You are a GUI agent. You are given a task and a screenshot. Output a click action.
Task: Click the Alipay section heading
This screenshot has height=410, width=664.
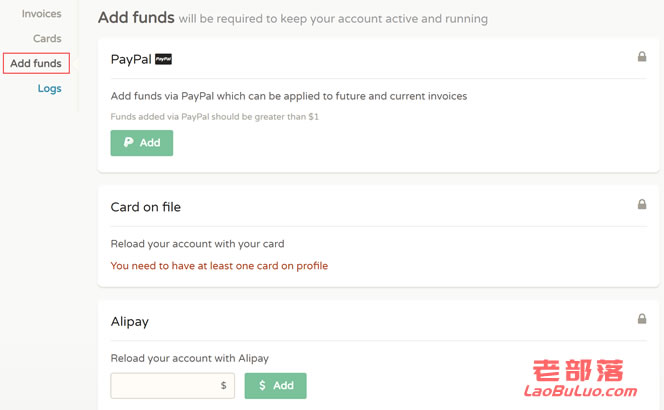(x=130, y=321)
